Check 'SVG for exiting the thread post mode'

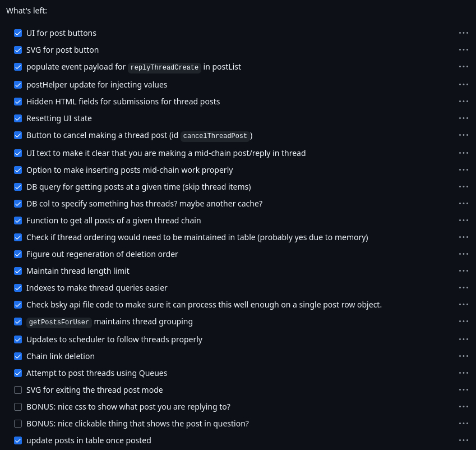pyautogui.click(x=18, y=390)
